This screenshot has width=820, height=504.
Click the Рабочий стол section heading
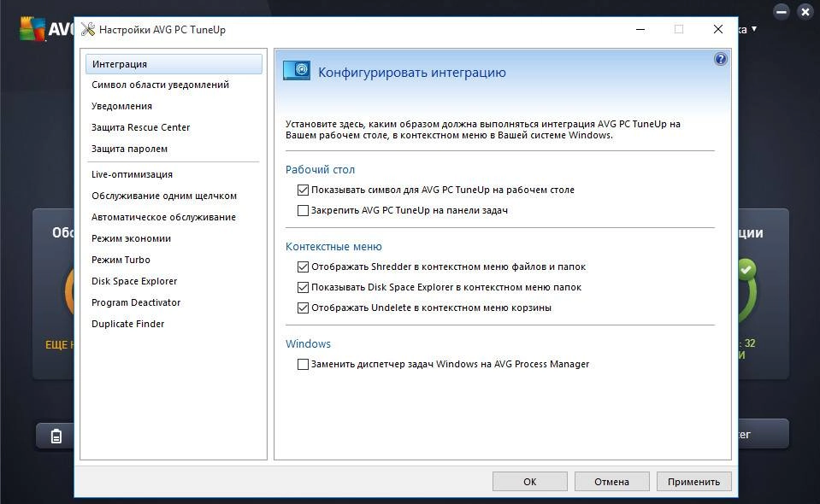pos(320,170)
